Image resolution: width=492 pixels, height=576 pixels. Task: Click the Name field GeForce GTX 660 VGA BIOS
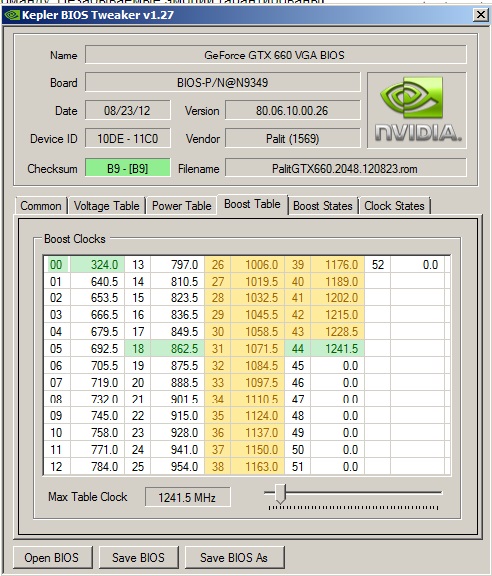(276, 55)
